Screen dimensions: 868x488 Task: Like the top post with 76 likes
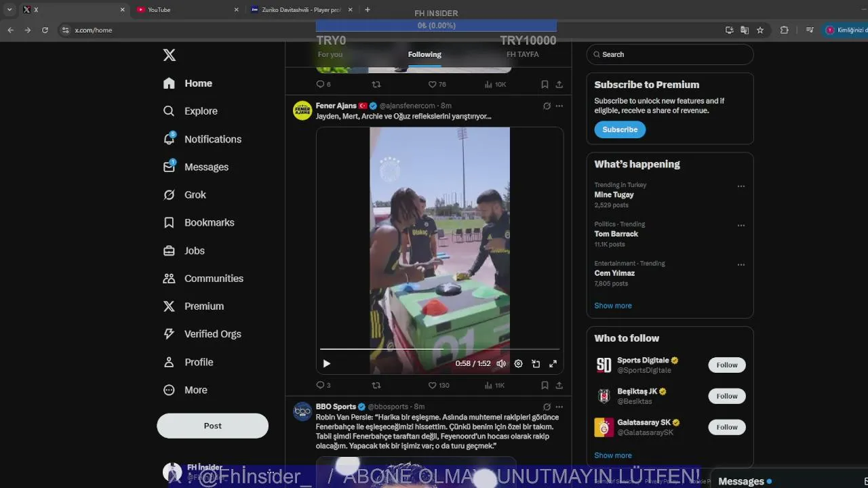click(437, 84)
